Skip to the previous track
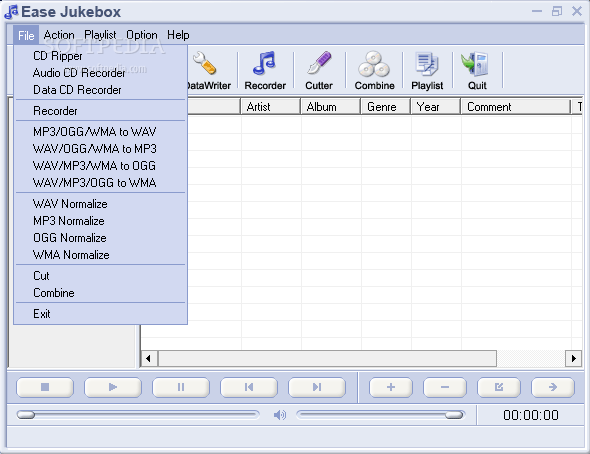 pos(249,387)
